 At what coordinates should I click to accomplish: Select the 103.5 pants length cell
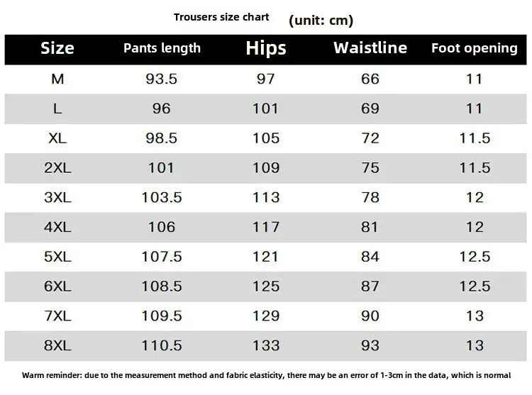tap(162, 198)
